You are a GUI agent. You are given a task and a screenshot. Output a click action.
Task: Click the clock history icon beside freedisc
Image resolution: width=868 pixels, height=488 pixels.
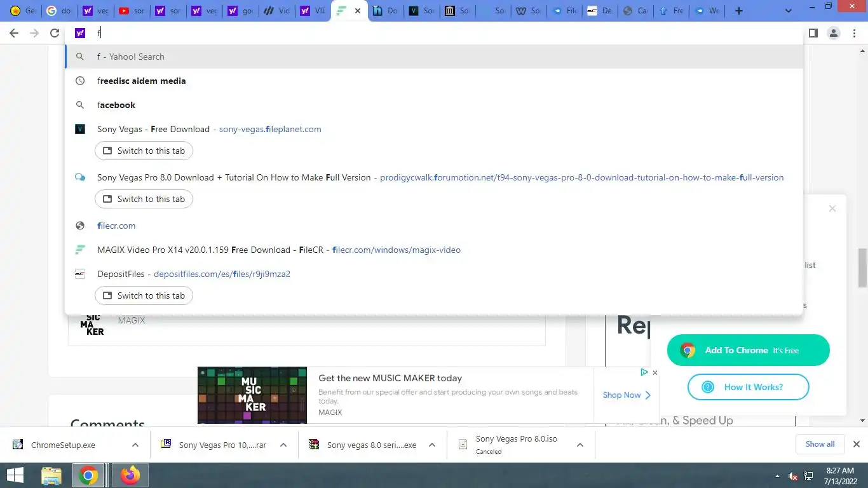click(x=80, y=81)
